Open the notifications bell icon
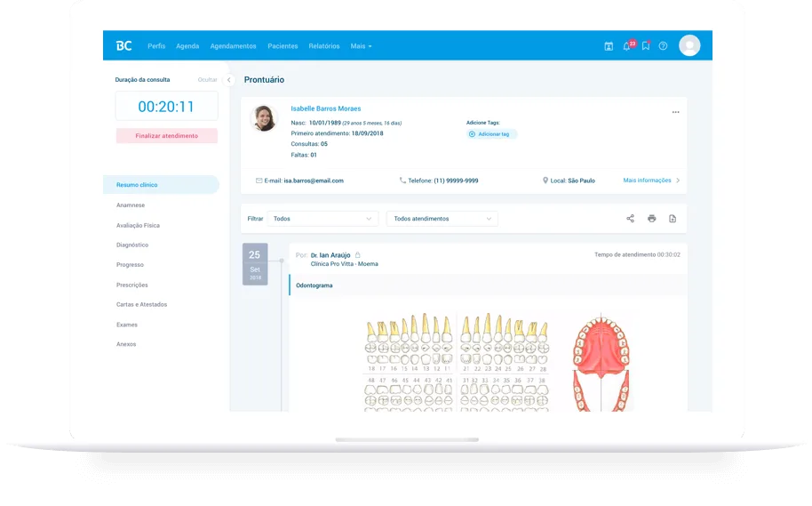Viewport: 812px width, 506px height. point(626,45)
